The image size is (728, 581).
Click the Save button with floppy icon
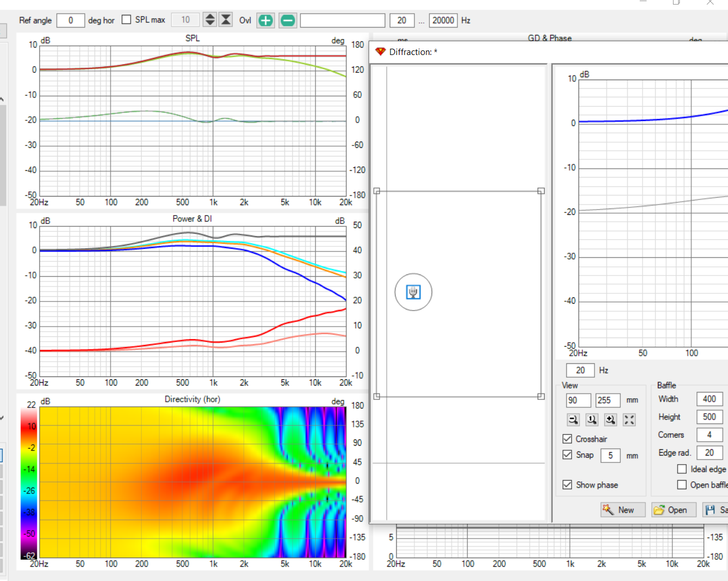click(715, 510)
